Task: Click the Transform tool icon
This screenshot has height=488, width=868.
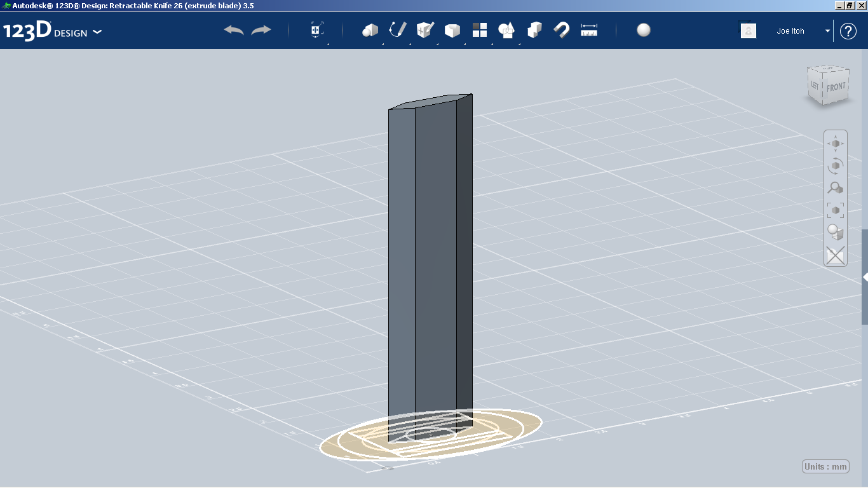Action: coord(316,29)
